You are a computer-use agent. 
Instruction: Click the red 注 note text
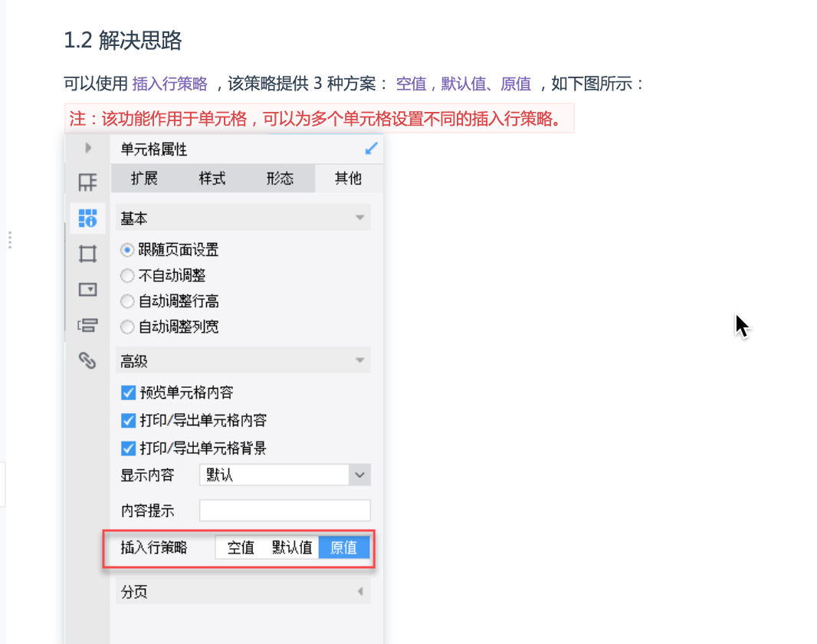(319, 119)
